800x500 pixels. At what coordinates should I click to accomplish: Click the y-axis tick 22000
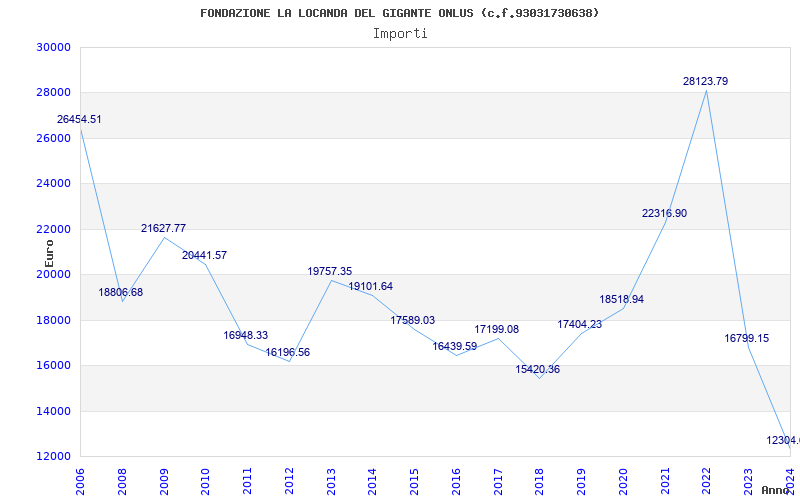pyautogui.click(x=53, y=230)
